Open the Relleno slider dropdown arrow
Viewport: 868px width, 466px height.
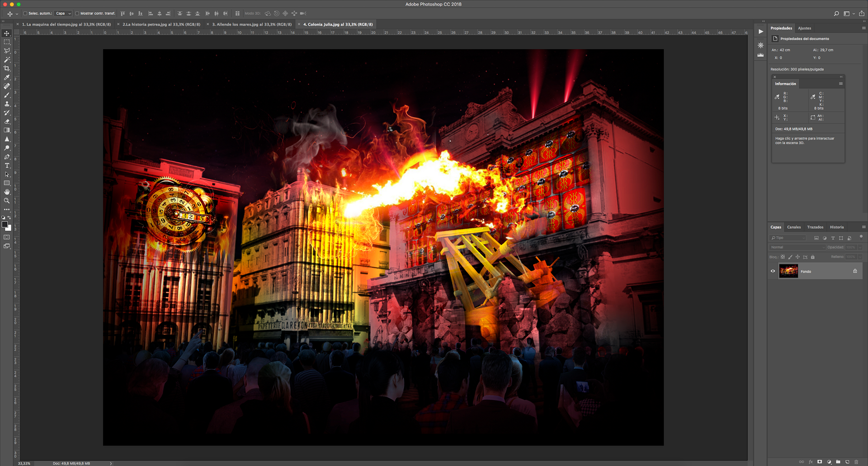[860, 257]
